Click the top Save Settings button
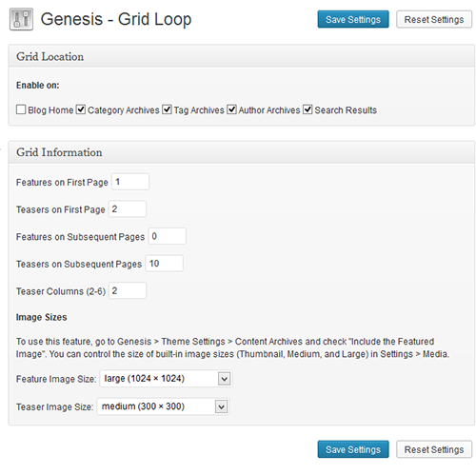This screenshot has height=475, width=476. click(x=353, y=19)
